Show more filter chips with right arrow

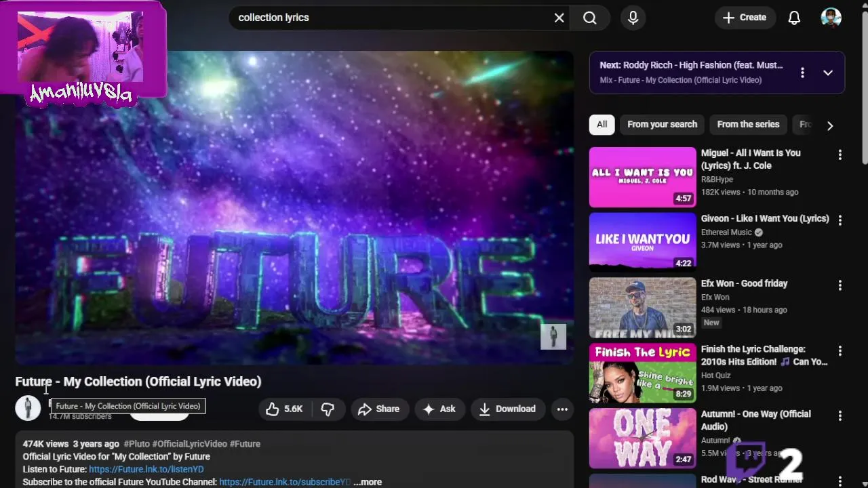830,125
